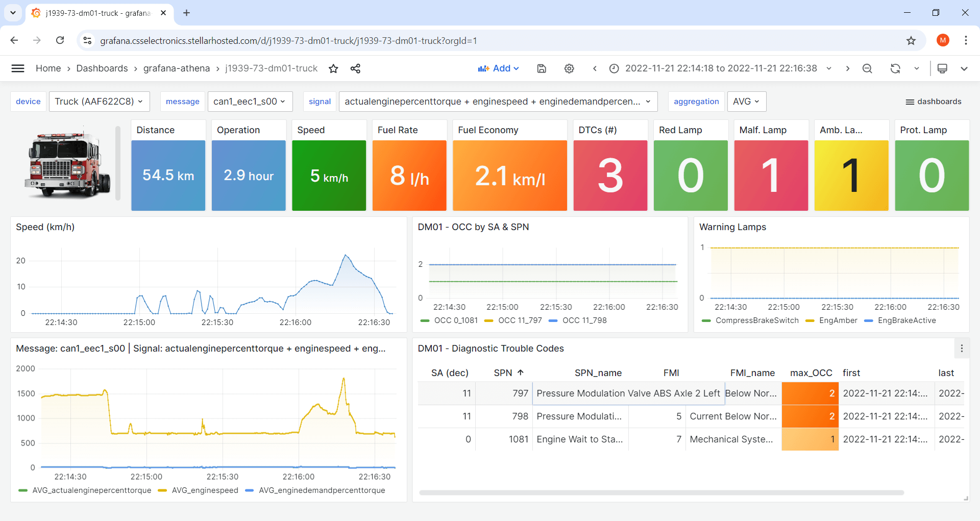Select the j1939-73-dm01-truck browser tab
This screenshot has height=521, width=980.
point(92,13)
